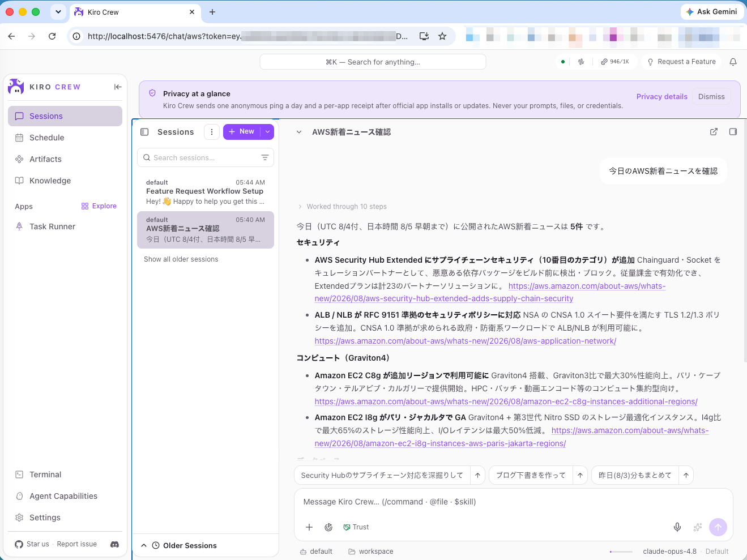The image size is (747, 560).
Task: Open Security Hub supply chain news link
Action: [490, 292]
